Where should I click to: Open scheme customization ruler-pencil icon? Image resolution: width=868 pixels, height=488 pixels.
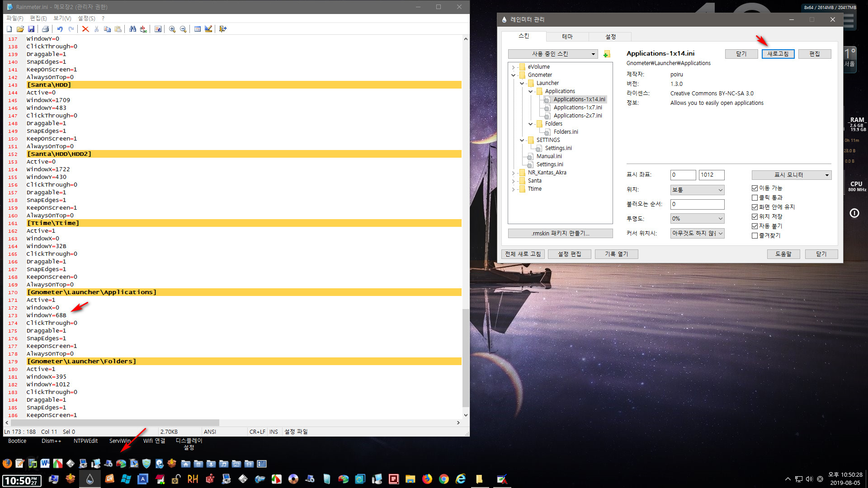208,29
